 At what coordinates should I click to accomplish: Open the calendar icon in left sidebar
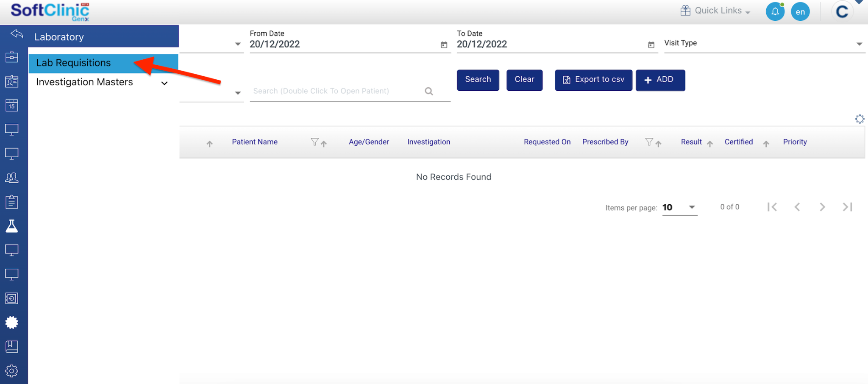(x=12, y=105)
